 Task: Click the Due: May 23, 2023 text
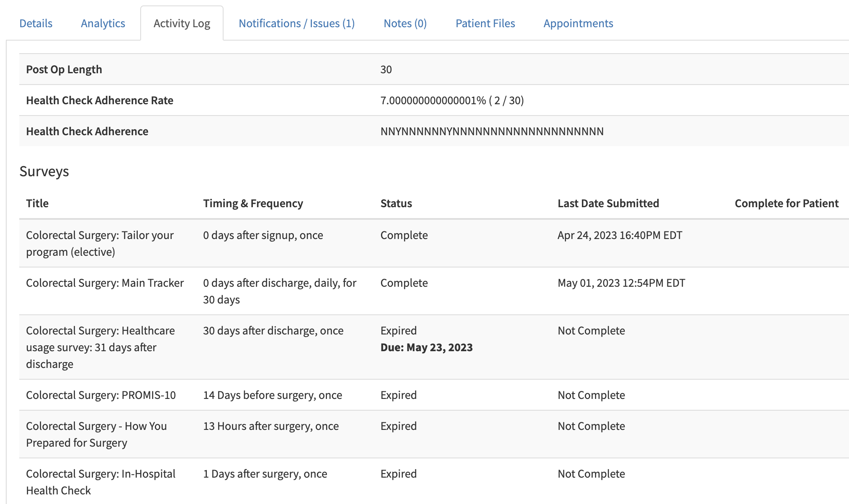426,347
